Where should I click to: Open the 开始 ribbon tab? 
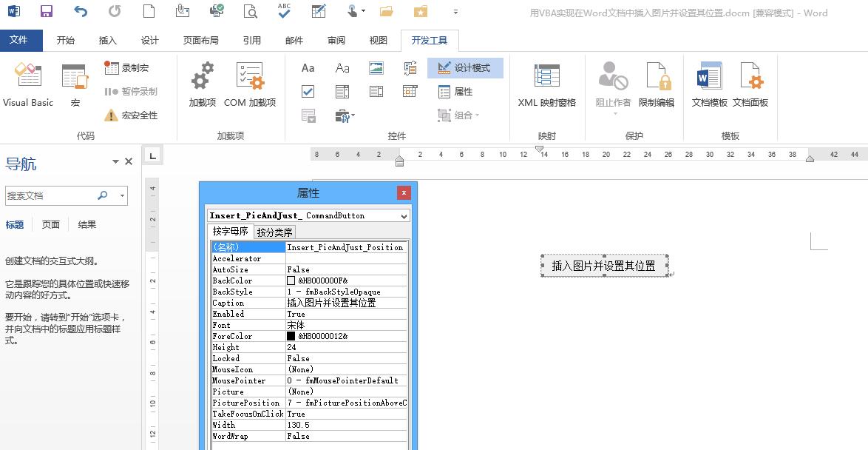(x=66, y=41)
